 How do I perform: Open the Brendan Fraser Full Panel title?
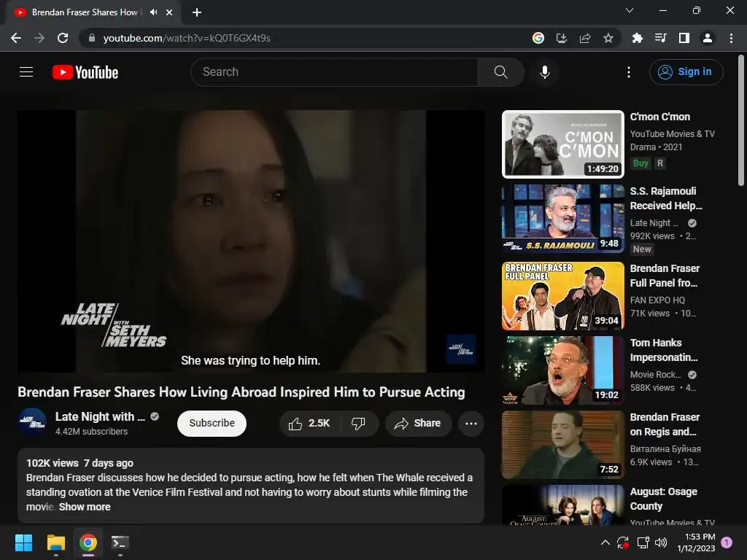click(664, 276)
